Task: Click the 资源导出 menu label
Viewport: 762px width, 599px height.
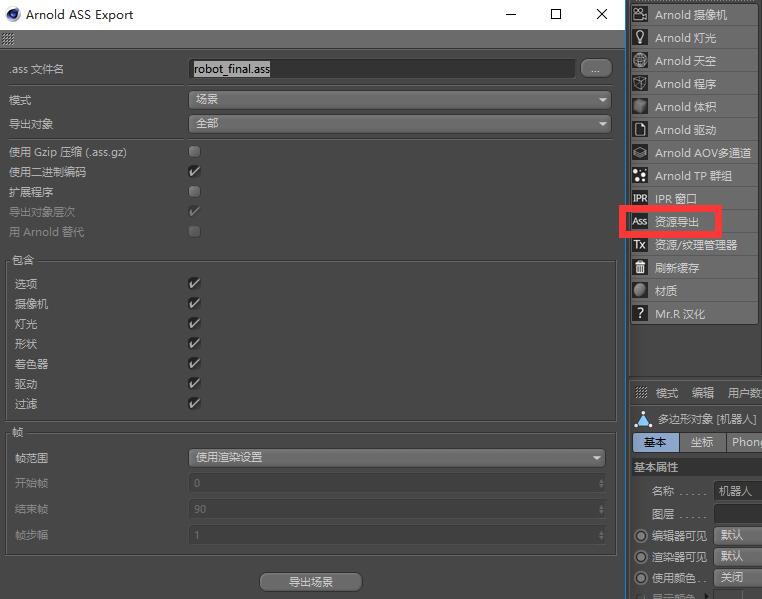Action: coord(676,222)
